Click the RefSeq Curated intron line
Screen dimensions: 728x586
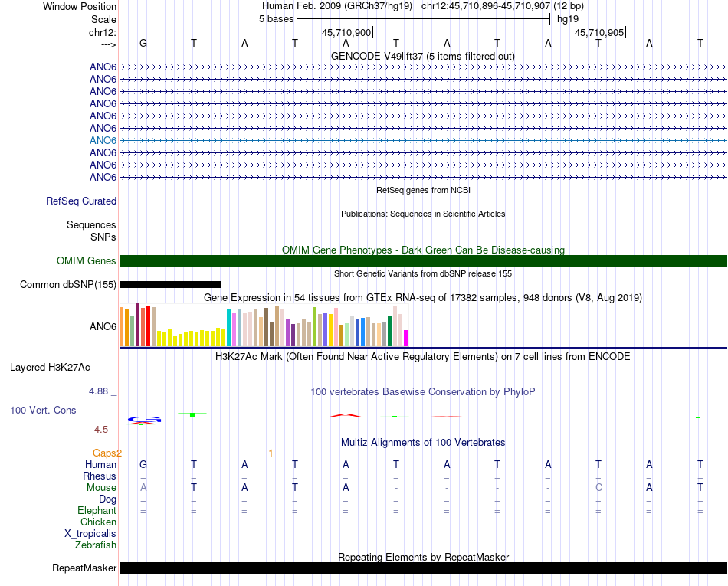(423, 201)
